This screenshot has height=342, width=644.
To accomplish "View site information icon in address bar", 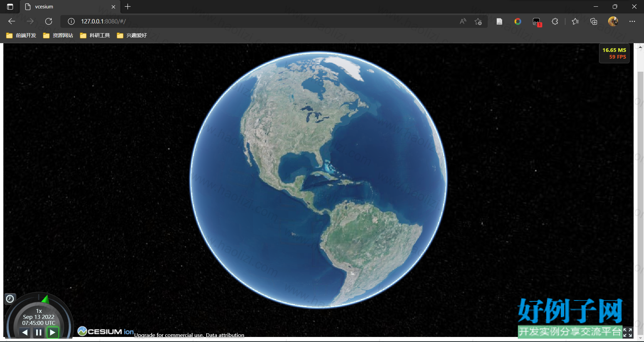I will pyautogui.click(x=71, y=21).
